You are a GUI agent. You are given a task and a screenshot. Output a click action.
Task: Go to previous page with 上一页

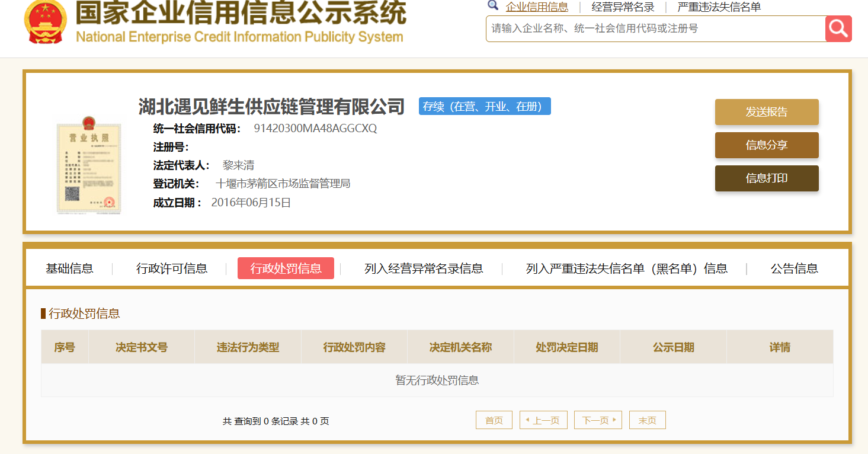[x=543, y=420]
